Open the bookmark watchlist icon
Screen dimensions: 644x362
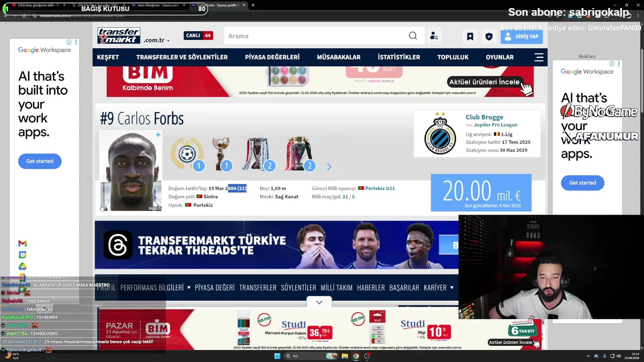[470, 36]
